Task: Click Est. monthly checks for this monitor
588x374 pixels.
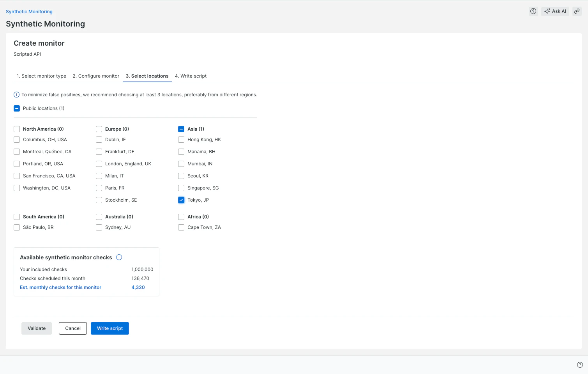Action: [60, 287]
